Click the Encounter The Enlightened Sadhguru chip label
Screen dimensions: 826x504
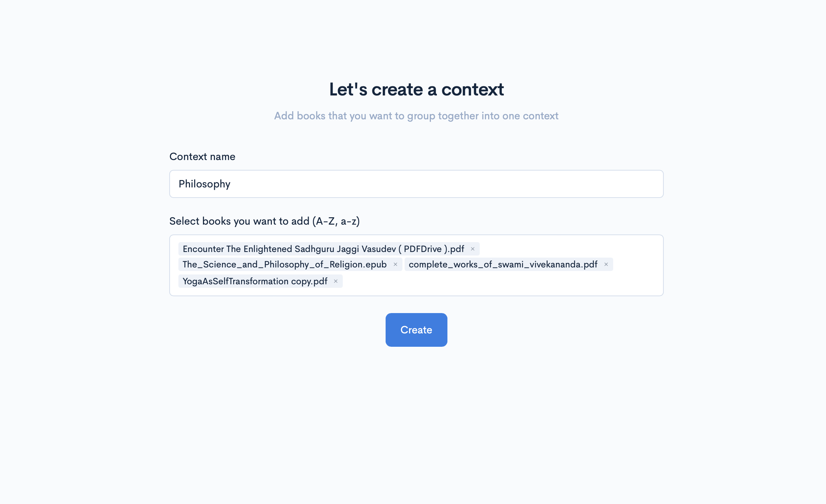click(323, 249)
